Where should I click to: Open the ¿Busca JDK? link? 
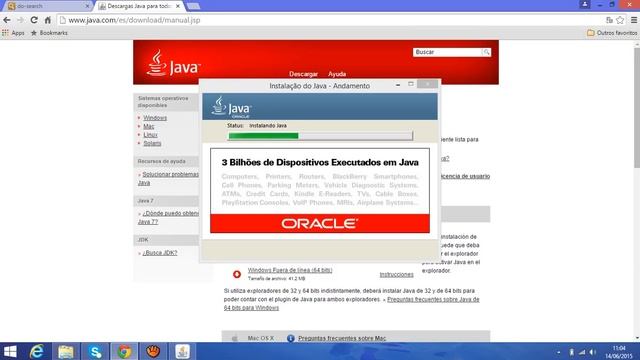[x=160, y=253]
